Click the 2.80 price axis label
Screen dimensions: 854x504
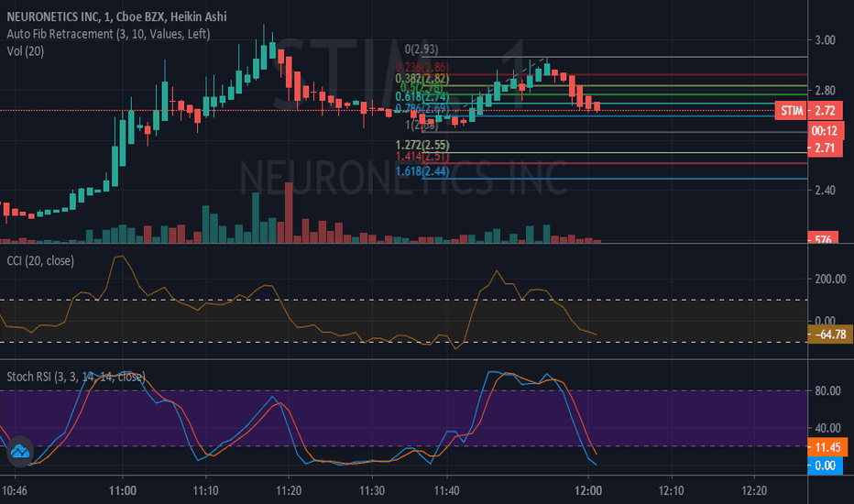(x=825, y=90)
